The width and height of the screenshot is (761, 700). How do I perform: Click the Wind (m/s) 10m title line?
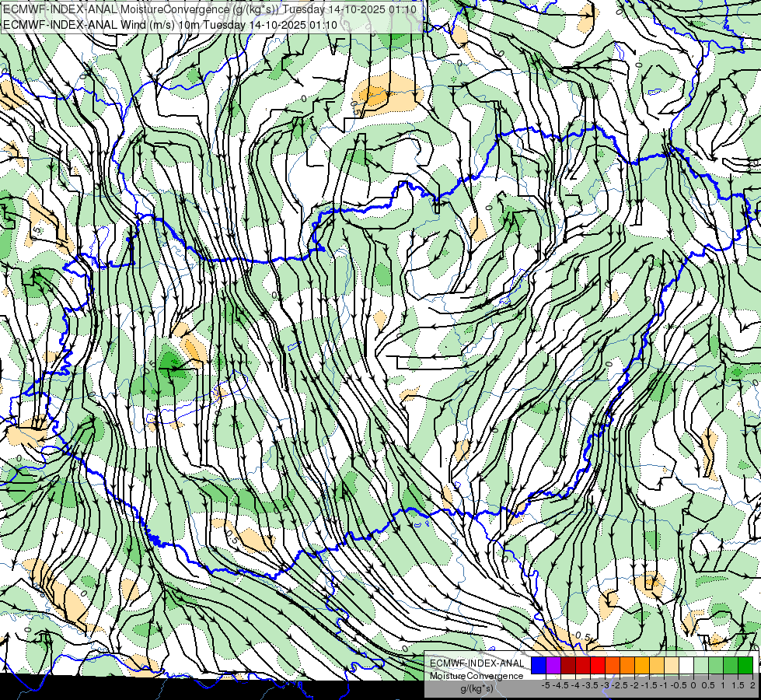170,25
